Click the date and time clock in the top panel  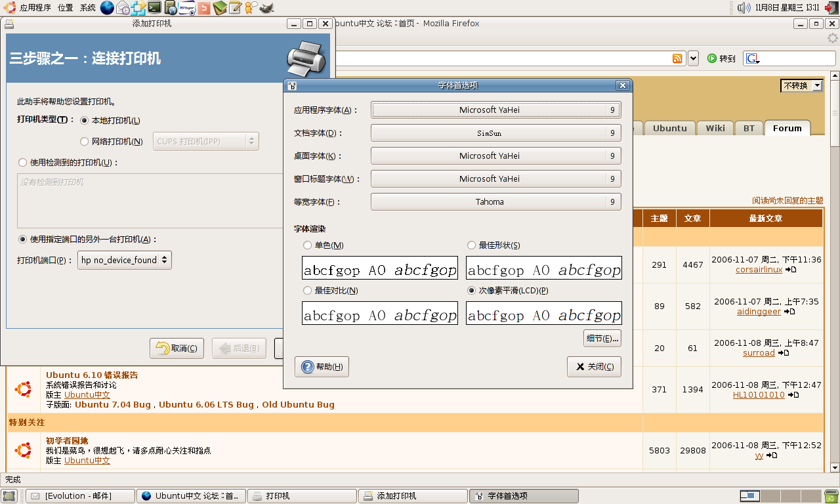point(787,8)
